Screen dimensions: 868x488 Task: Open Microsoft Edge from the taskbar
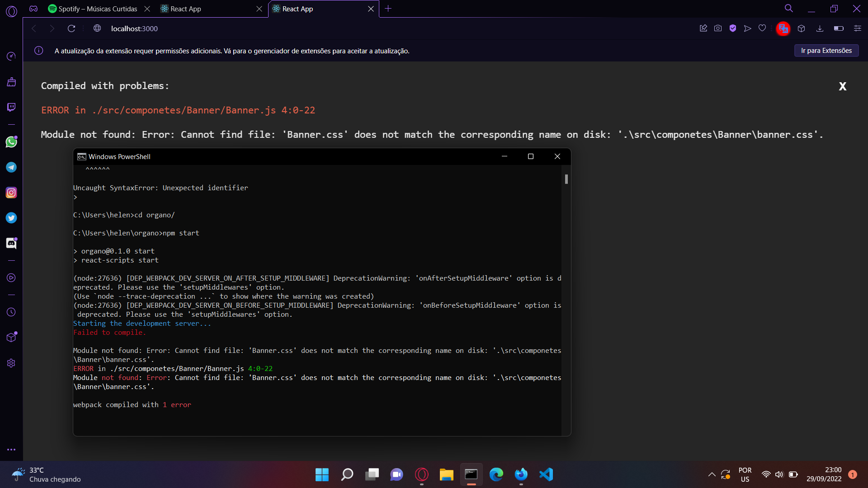coord(496,474)
